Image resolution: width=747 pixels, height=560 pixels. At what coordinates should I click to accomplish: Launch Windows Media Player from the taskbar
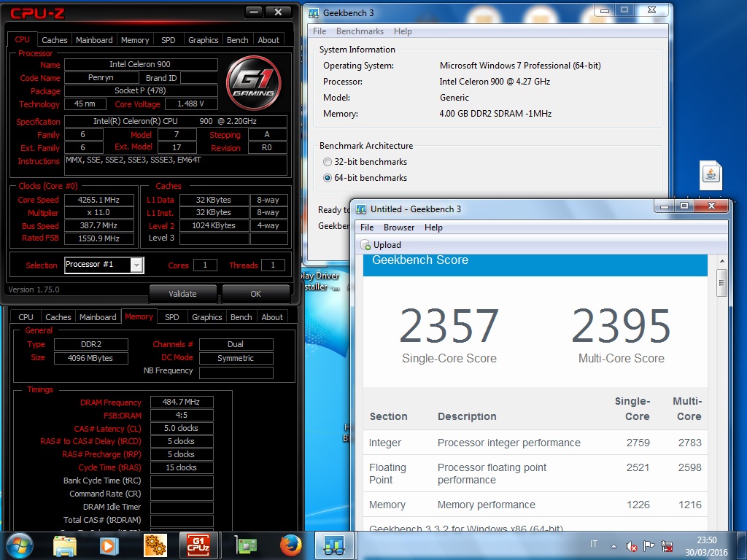tap(109, 546)
